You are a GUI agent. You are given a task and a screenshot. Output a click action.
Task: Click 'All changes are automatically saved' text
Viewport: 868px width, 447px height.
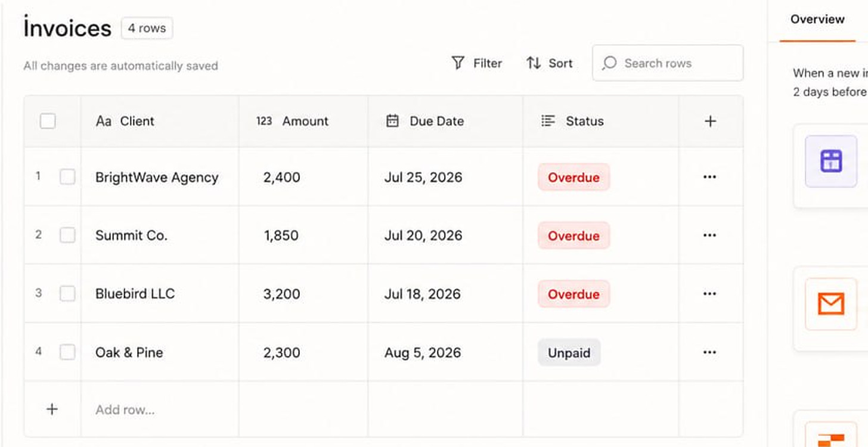[x=120, y=66]
